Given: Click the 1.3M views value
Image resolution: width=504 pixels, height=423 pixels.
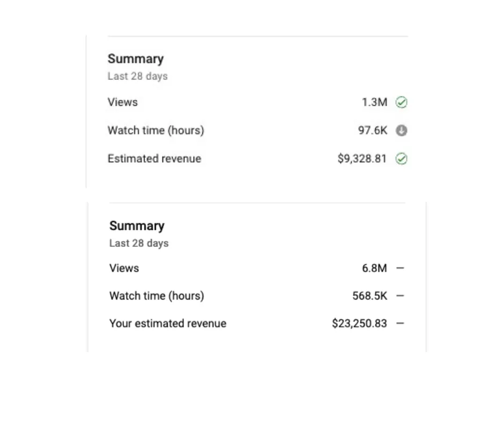Looking at the screenshot, I should 374,103.
